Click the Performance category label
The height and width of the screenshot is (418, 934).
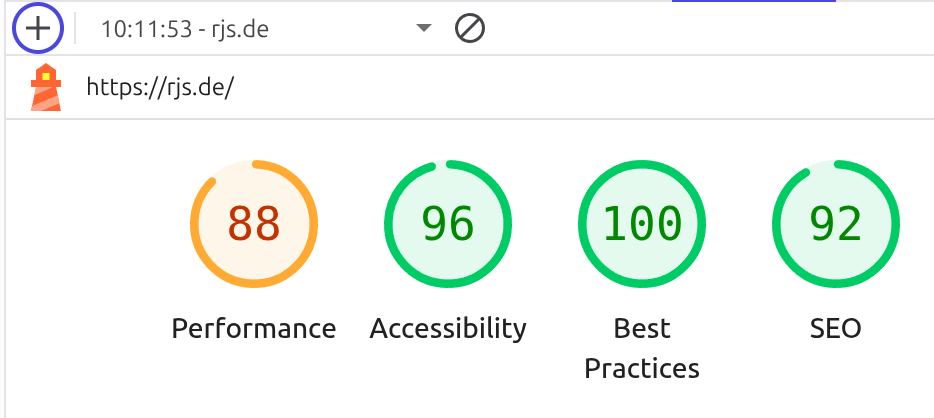(x=254, y=328)
